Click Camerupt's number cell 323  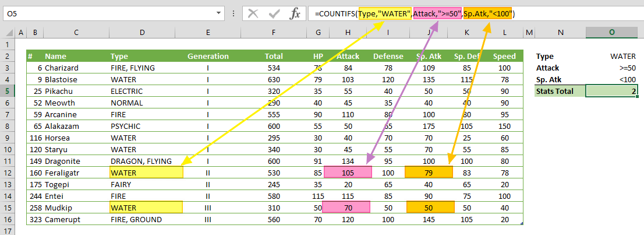point(35,219)
